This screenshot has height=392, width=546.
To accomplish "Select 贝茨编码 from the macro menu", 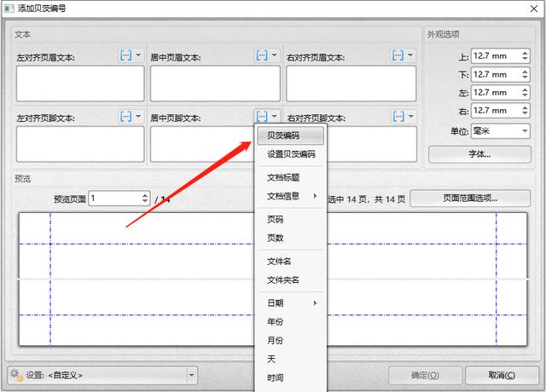I will pyautogui.click(x=290, y=135).
